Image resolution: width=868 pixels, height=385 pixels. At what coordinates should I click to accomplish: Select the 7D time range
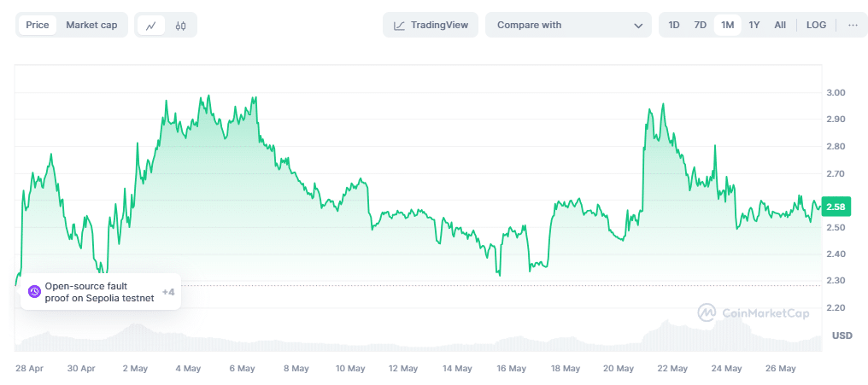tap(700, 26)
